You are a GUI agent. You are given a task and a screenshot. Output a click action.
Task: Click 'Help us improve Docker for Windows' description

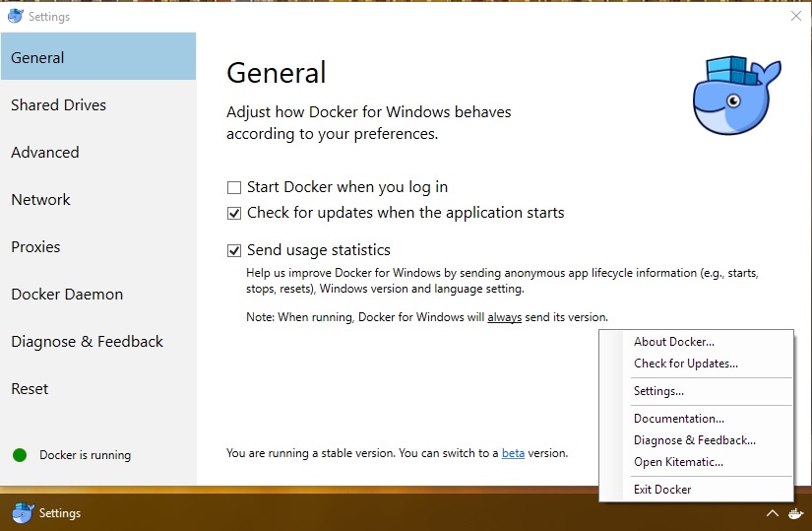tap(502, 281)
